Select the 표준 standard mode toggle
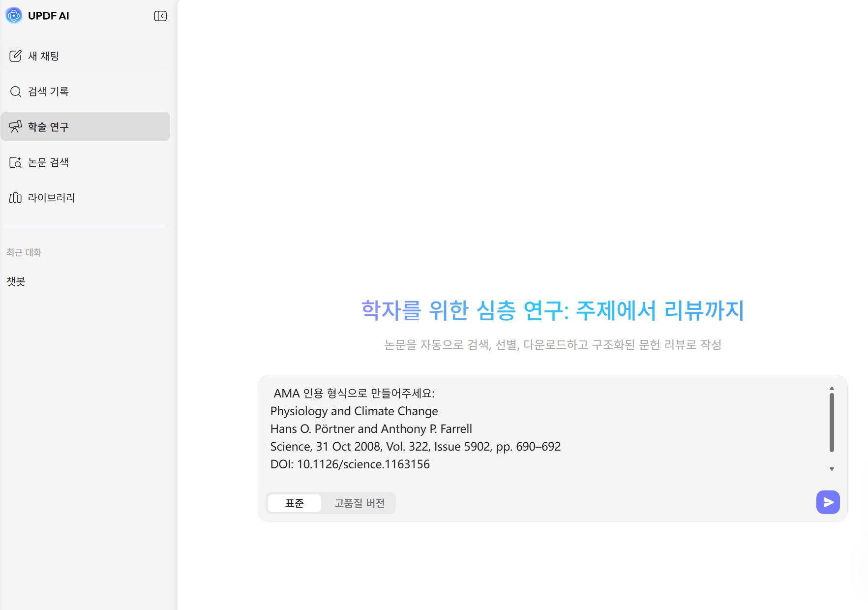This screenshot has width=868, height=610. tap(295, 503)
